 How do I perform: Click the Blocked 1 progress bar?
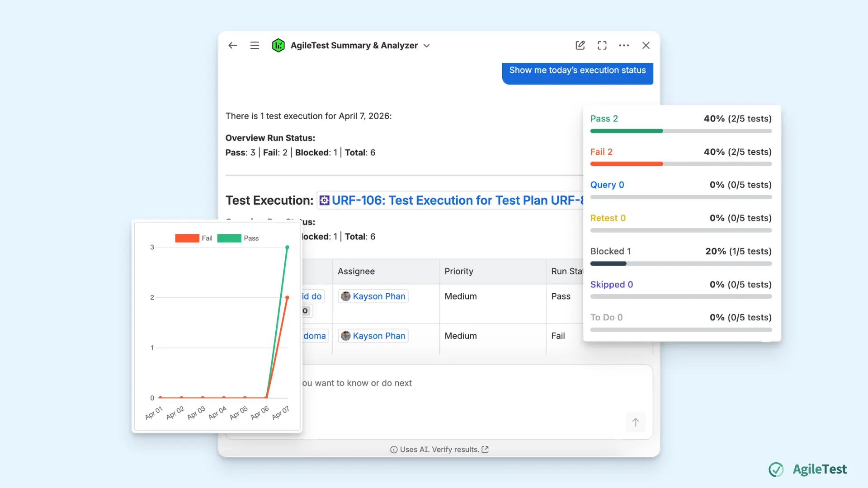tap(681, 263)
